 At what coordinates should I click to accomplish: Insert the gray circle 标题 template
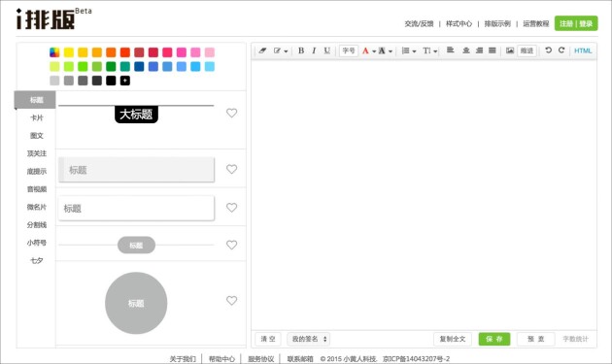pos(136,303)
